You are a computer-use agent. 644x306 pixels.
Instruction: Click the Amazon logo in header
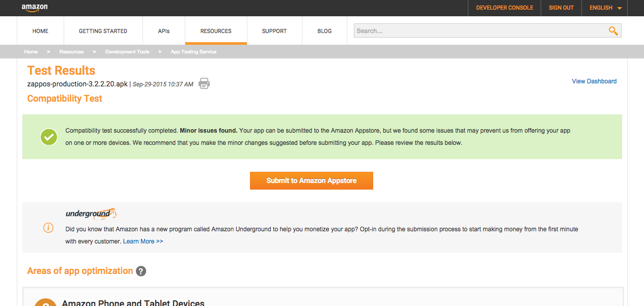click(35, 8)
